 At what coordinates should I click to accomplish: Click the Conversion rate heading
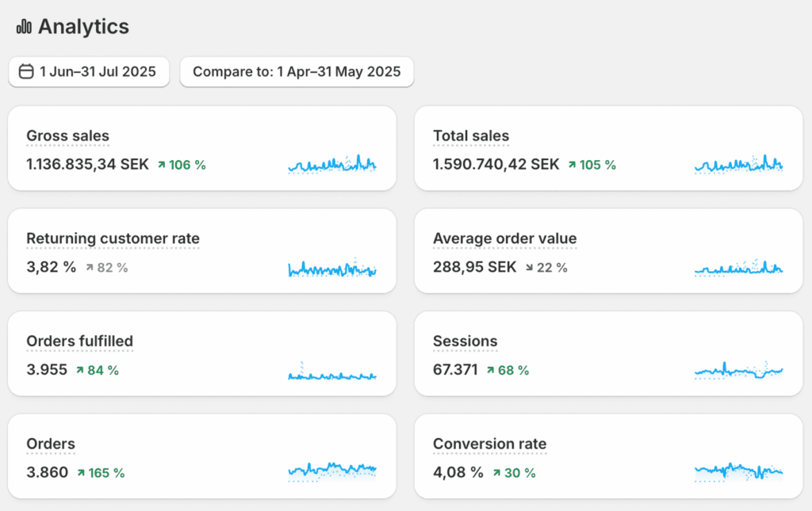(489, 444)
